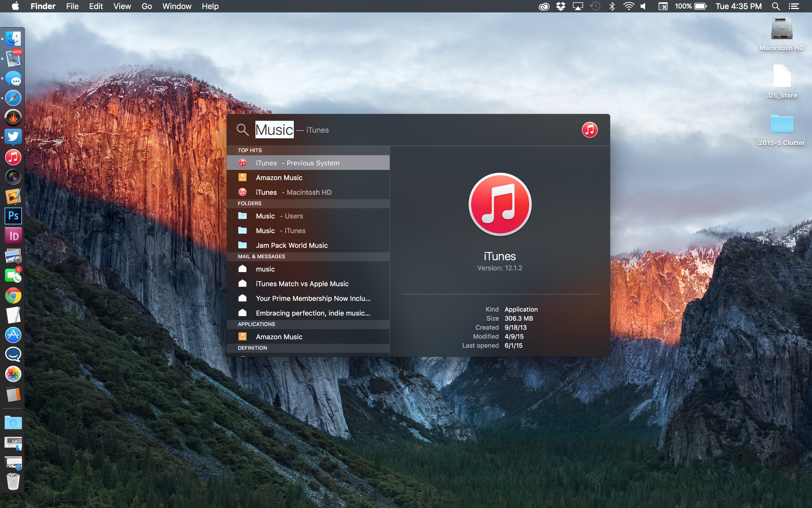Open the Window menu
Viewport: 812px width, 508px height.
[x=177, y=6]
